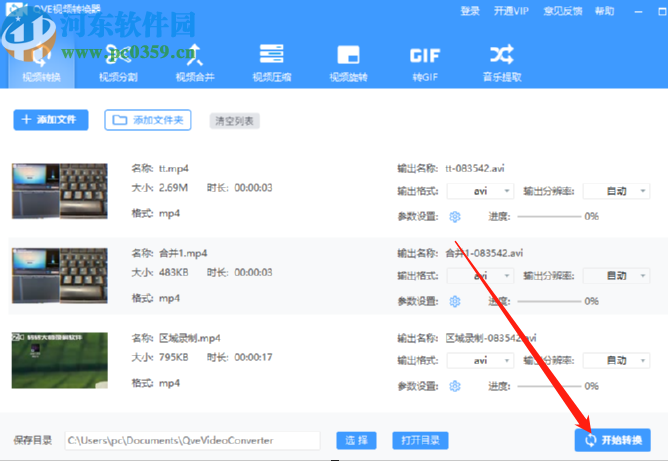
Task: Open 意见反馈 feedback
Action: tap(563, 11)
